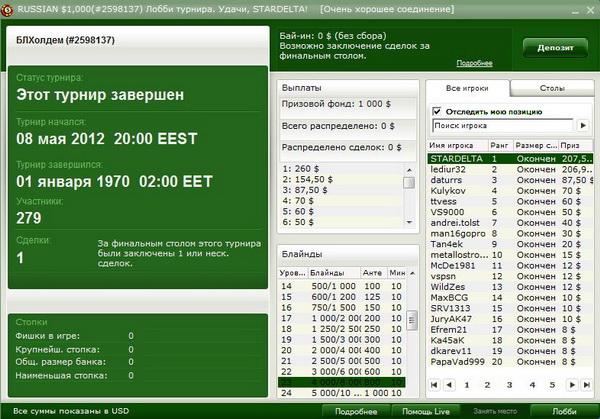Select payout row '6: 50 $'
Screen dimensions: 600x419
(341, 222)
